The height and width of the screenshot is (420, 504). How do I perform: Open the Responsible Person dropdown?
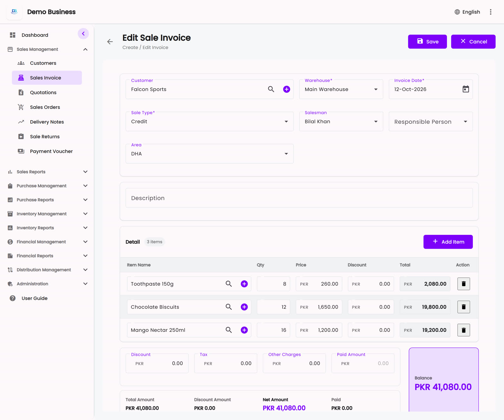click(x=431, y=122)
